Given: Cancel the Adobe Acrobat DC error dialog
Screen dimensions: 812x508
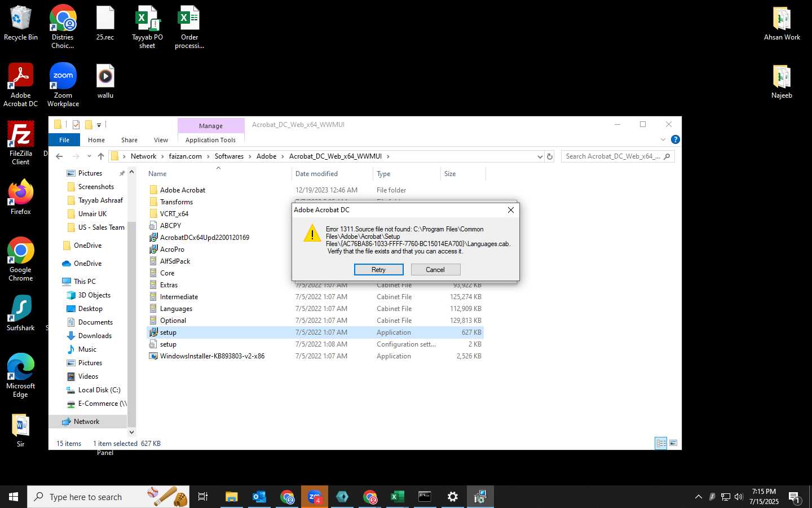Looking at the screenshot, I should [x=435, y=270].
